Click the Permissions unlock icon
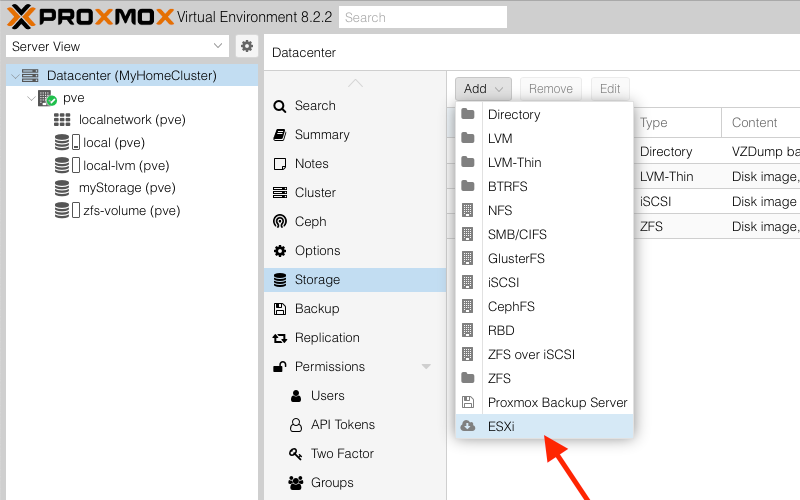 (x=280, y=366)
